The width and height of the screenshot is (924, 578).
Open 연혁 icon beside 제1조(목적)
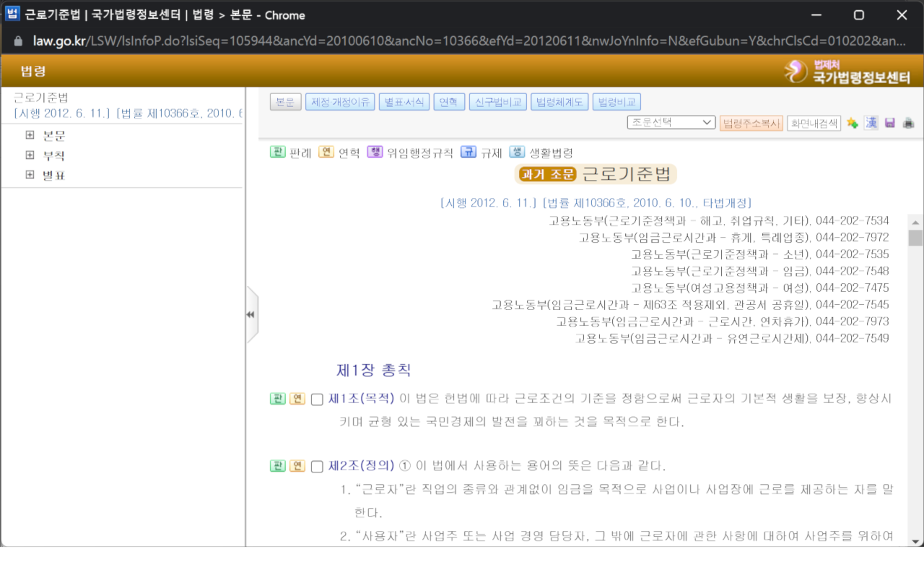pos(297,399)
